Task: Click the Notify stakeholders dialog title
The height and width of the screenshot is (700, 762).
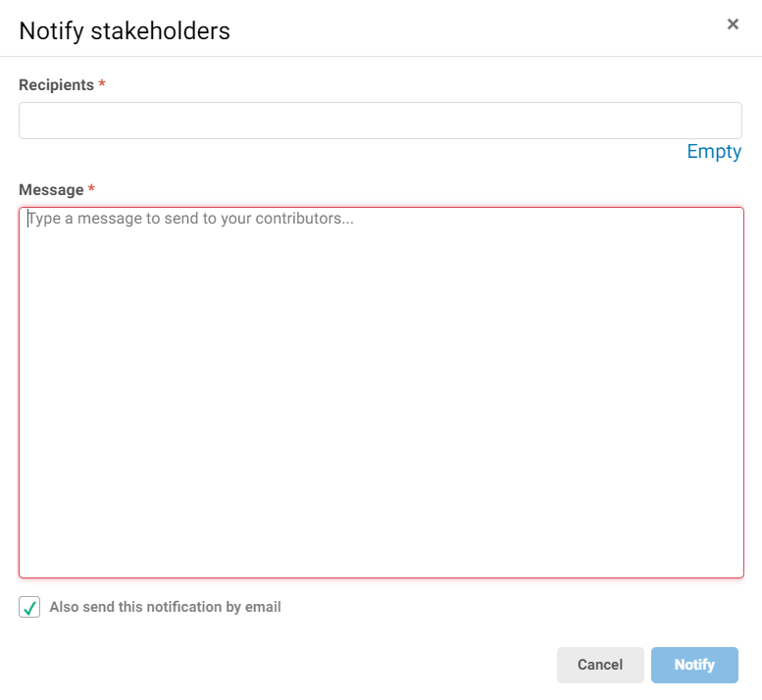Action: (125, 30)
